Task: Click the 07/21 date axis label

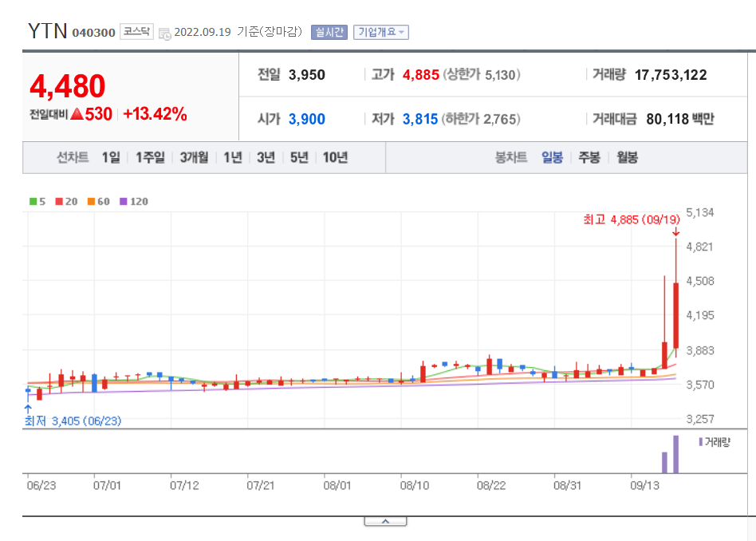Action: 260,485
